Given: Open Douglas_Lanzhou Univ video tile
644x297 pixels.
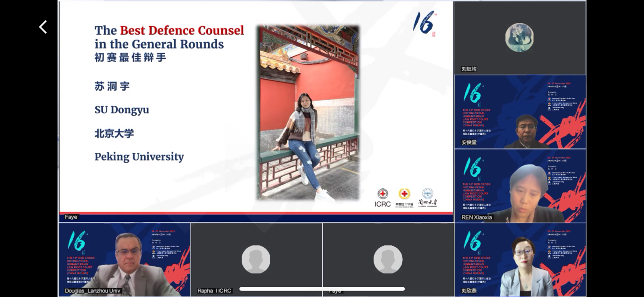Looking at the screenshot, I should click(124, 259).
